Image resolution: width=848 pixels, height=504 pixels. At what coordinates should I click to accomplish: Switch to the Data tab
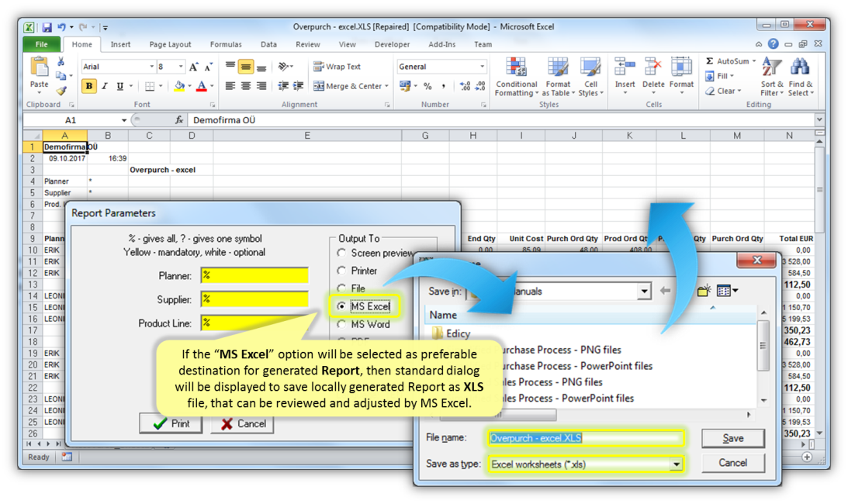coord(268,44)
